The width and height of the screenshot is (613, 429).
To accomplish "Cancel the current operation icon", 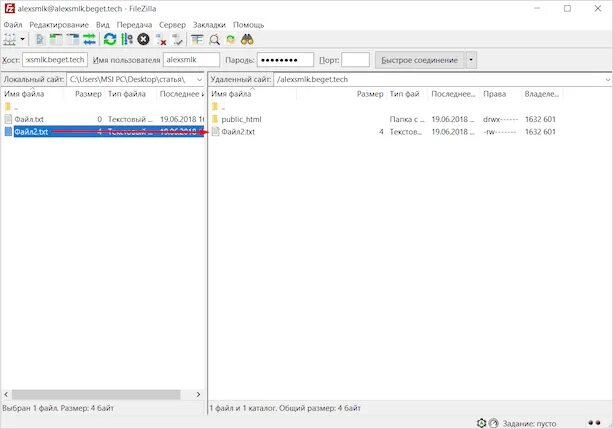I will 143,39.
